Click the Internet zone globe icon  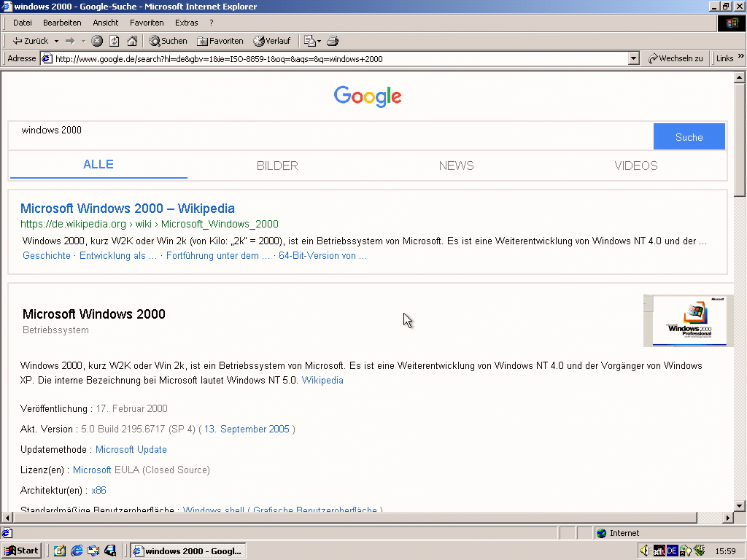(602, 533)
